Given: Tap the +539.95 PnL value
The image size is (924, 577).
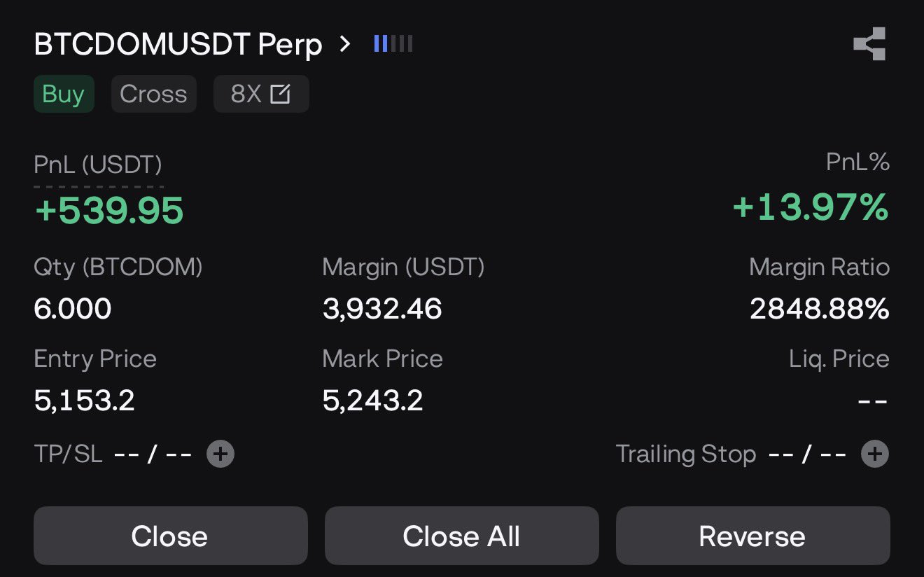Looking at the screenshot, I should pos(109,210).
